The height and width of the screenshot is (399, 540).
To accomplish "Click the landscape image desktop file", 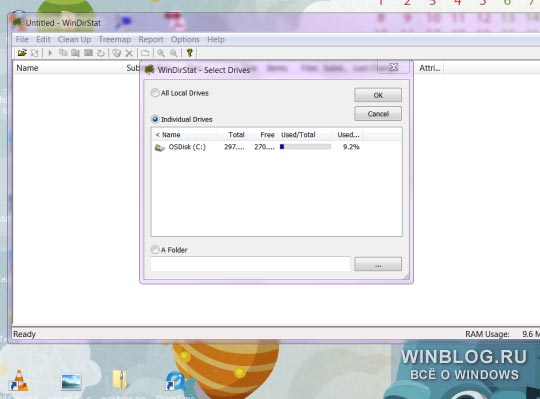I will [x=71, y=381].
